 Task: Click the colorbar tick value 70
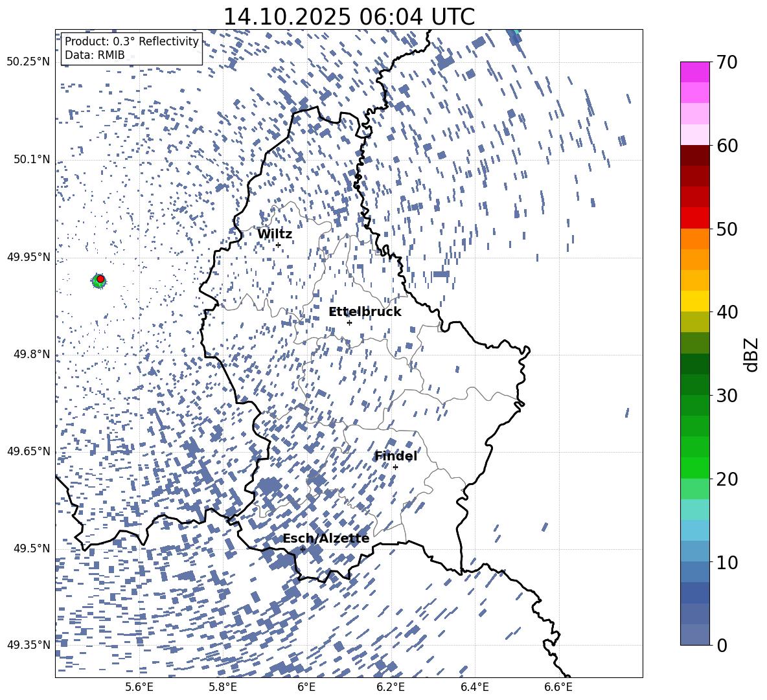click(727, 62)
